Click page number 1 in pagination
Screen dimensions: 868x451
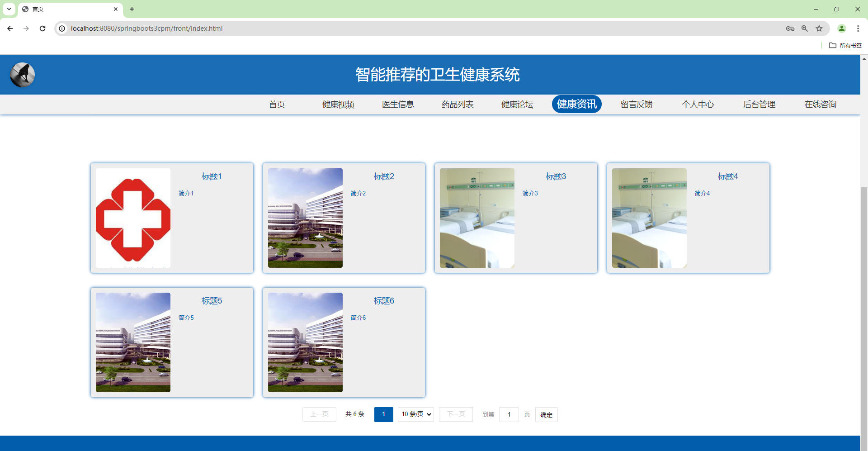coord(383,414)
